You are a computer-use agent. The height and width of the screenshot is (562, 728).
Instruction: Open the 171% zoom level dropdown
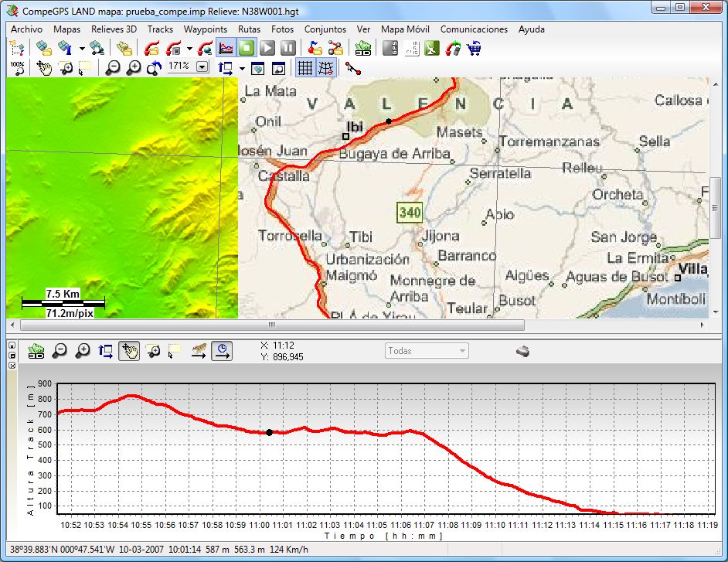(202, 67)
